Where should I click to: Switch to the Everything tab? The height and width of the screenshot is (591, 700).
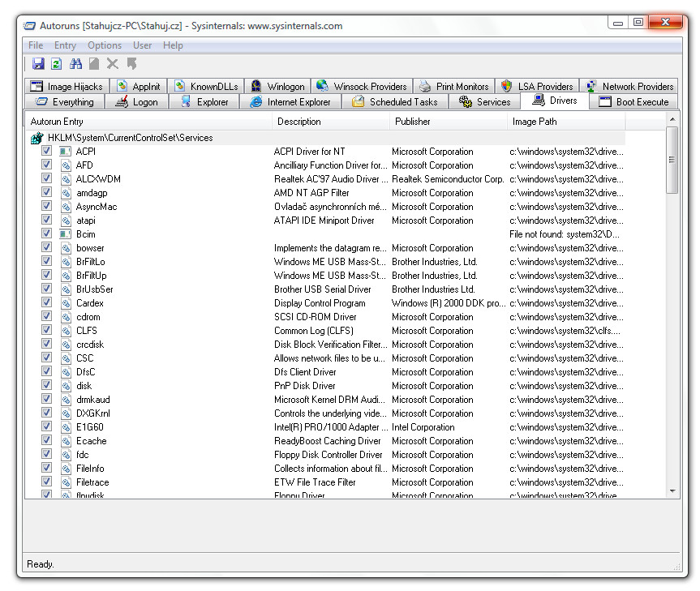pyautogui.click(x=65, y=102)
